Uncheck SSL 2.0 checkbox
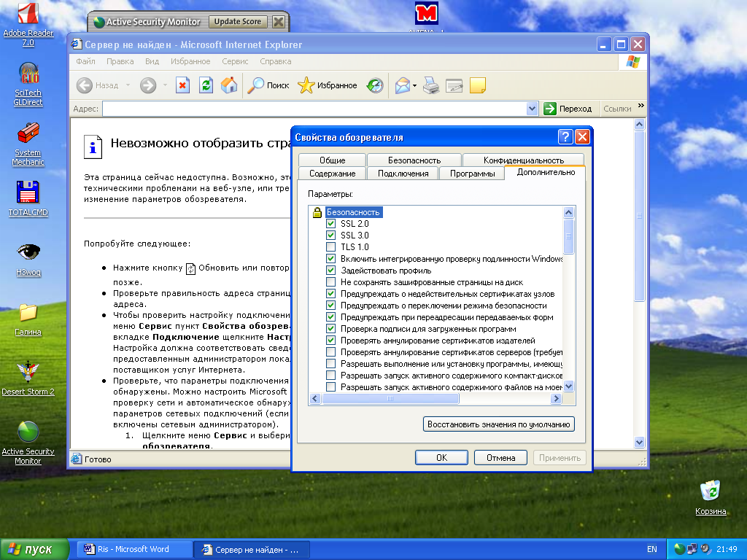This screenshot has width=747, height=560. coord(330,223)
